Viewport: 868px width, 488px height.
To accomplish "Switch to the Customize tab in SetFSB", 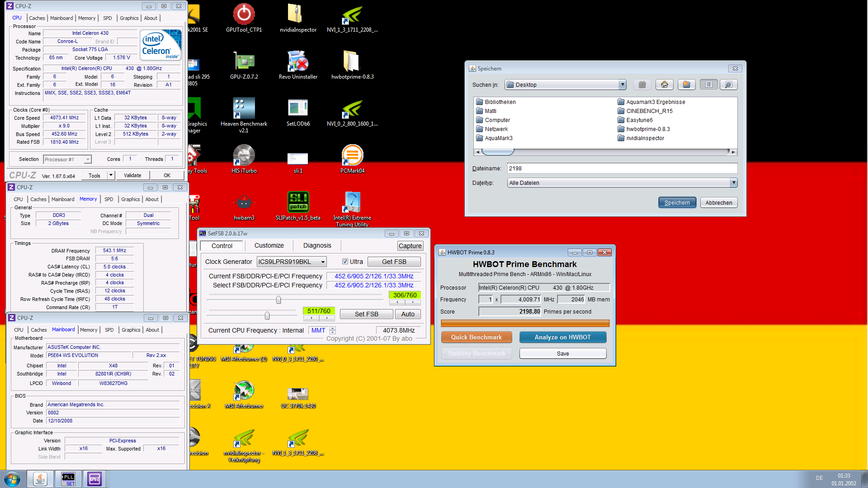I will (x=269, y=245).
